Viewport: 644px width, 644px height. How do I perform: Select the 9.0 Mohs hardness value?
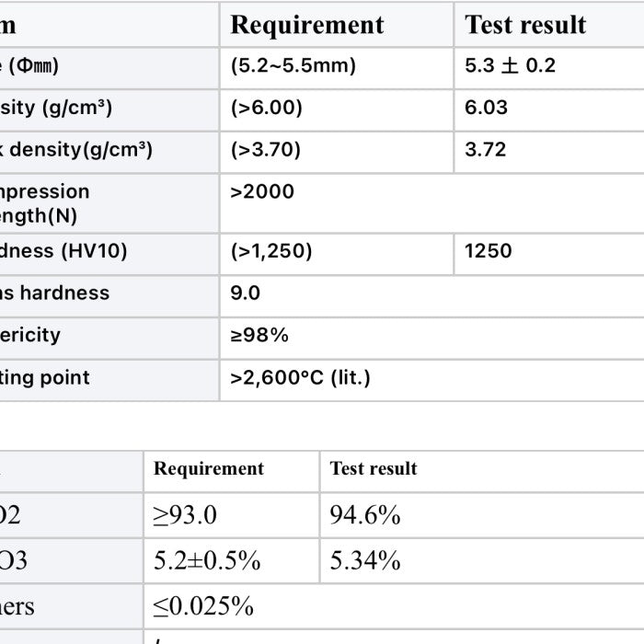tap(246, 293)
